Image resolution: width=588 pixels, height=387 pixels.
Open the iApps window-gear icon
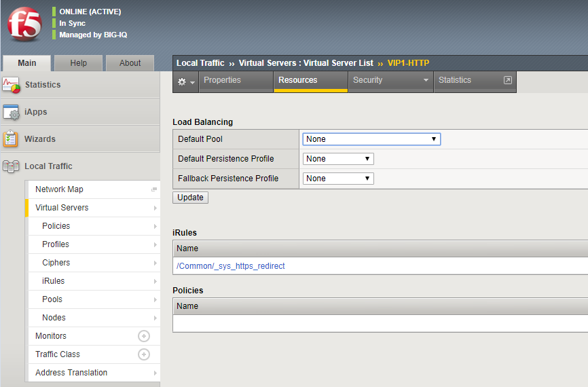click(11, 112)
